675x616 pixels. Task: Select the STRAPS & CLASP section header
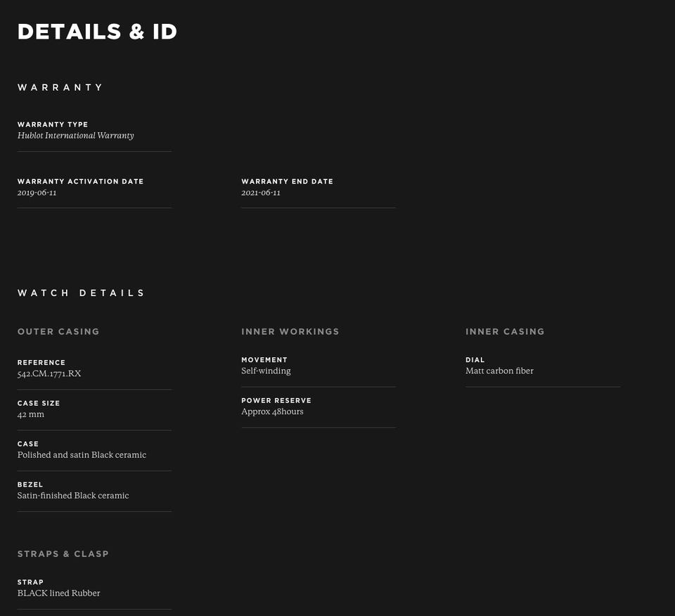tap(63, 553)
